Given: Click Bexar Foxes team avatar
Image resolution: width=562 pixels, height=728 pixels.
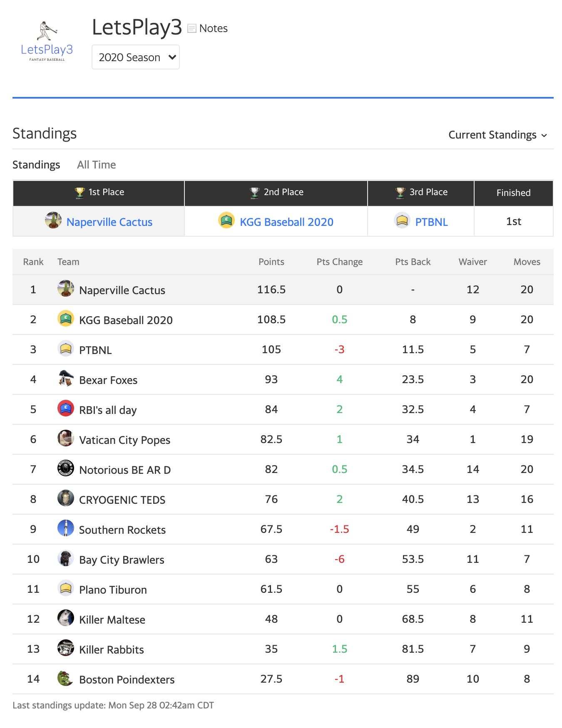Looking at the screenshot, I should point(66,379).
